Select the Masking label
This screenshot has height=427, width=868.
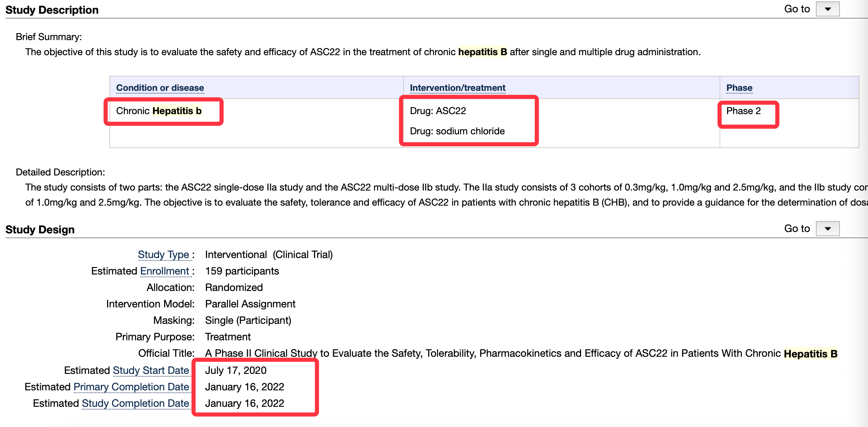coord(174,320)
